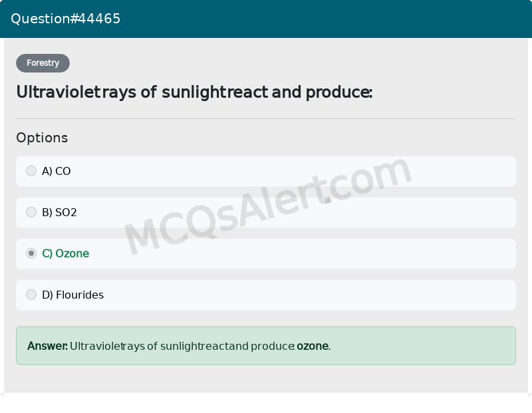Click the Forestry category badge

43,63
